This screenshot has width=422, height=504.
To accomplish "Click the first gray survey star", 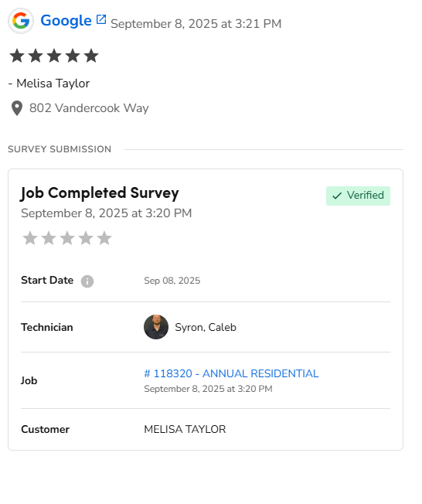I will click(30, 238).
